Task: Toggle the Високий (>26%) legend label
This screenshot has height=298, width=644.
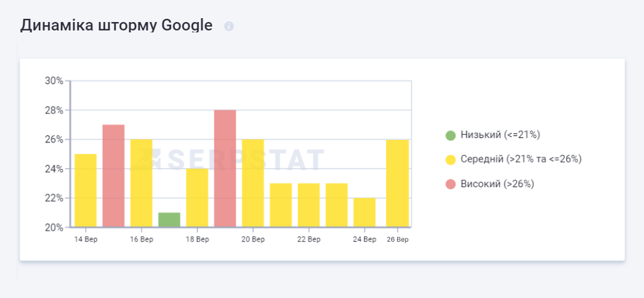Action: [x=497, y=184]
